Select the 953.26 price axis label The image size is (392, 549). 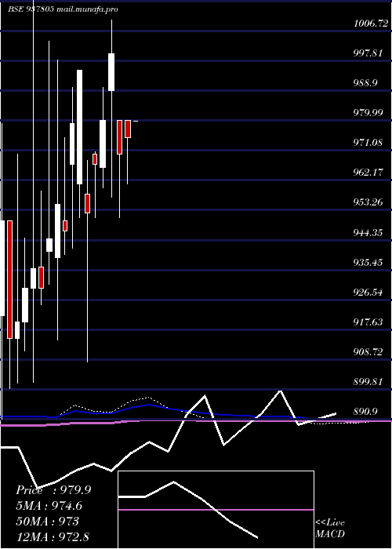pos(368,202)
